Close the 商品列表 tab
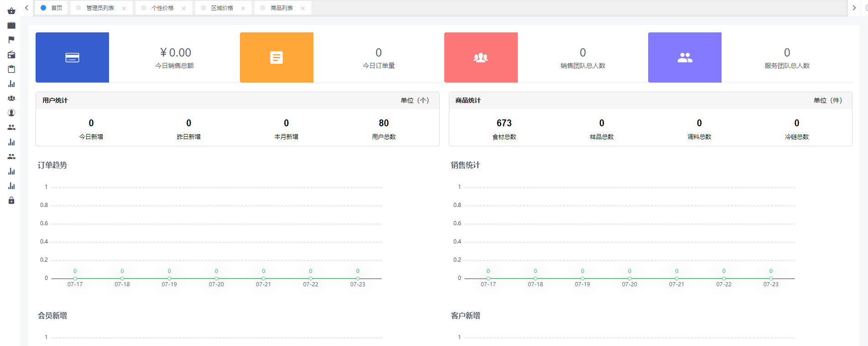 coord(303,8)
